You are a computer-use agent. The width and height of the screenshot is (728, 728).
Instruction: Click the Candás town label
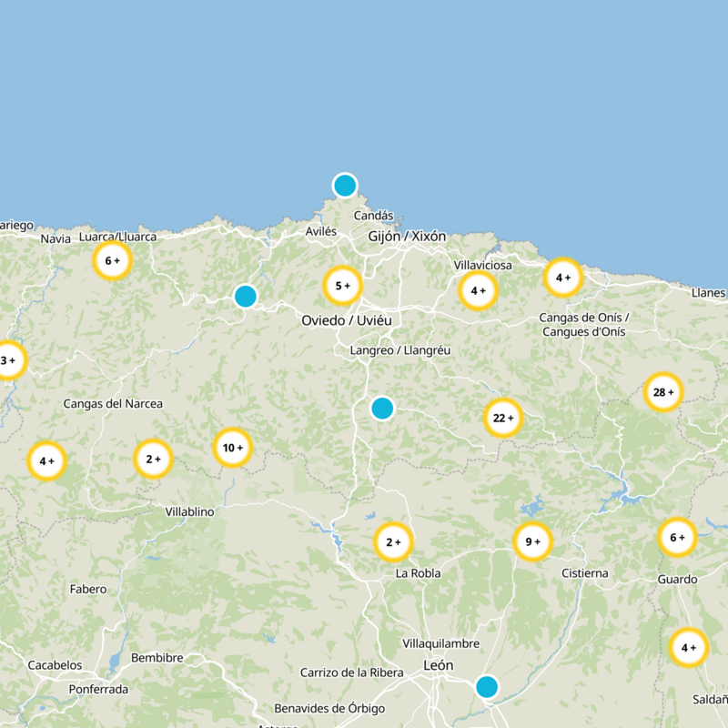(373, 216)
